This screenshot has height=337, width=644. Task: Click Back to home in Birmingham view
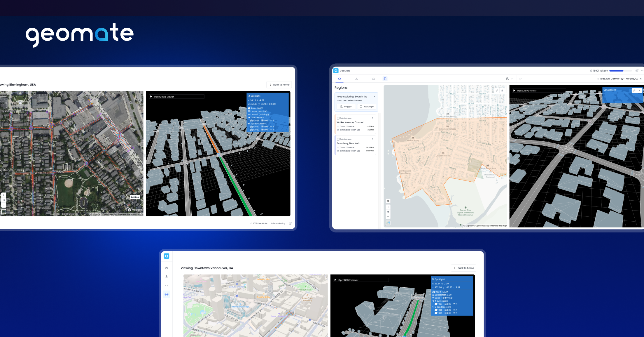(x=279, y=85)
